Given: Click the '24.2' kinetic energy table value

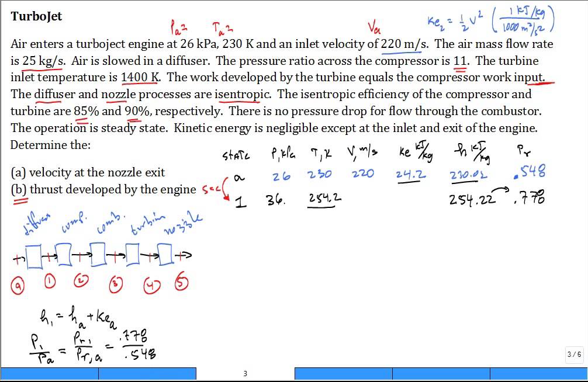Looking at the screenshot, I should pyautogui.click(x=411, y=174).
